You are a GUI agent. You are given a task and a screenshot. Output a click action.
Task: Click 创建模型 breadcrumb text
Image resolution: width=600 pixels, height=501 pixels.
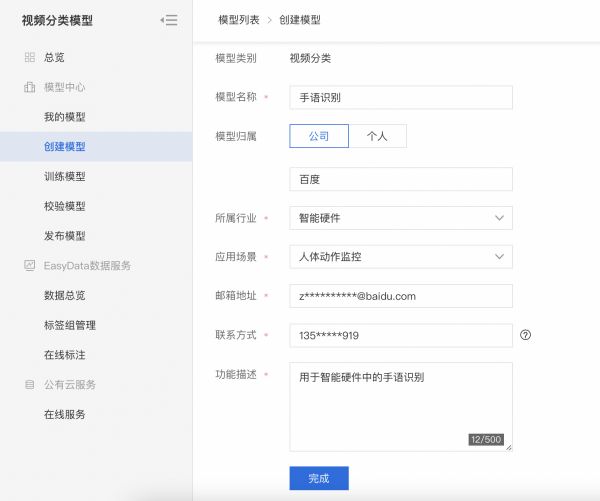pos(300,20)
